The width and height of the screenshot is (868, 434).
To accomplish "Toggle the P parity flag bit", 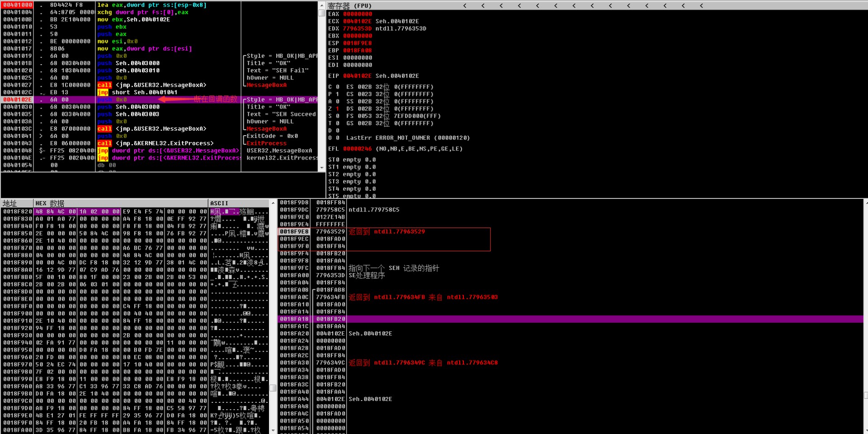I will (338, 94).
